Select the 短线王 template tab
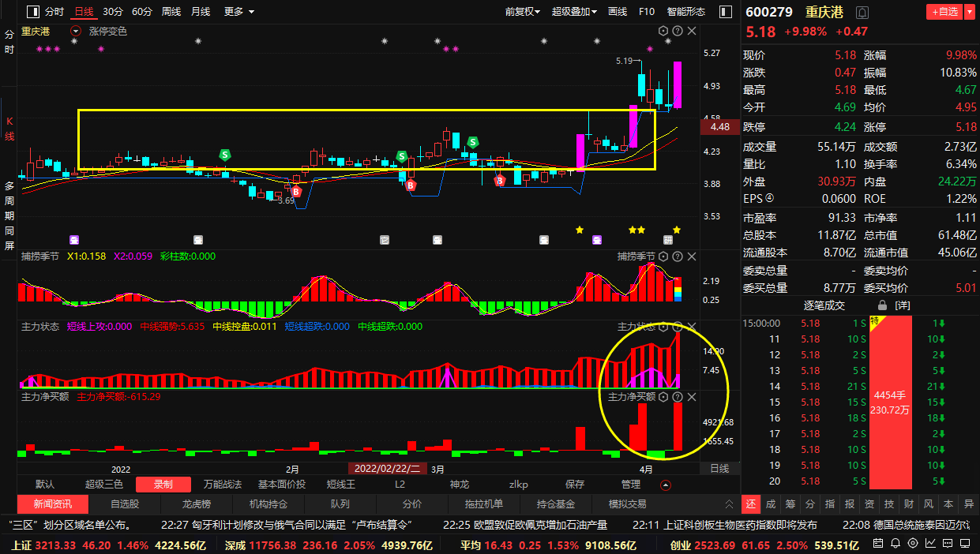 (341, 485)
